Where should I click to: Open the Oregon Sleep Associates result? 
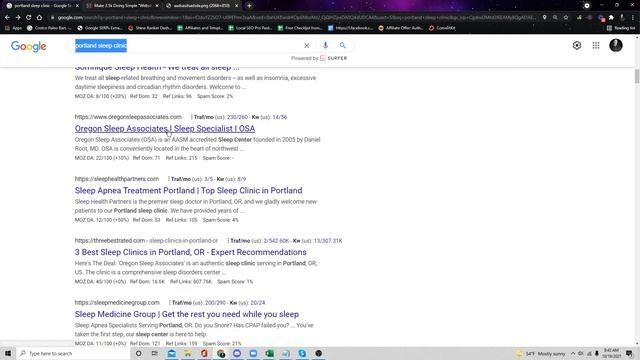point(165,129)
